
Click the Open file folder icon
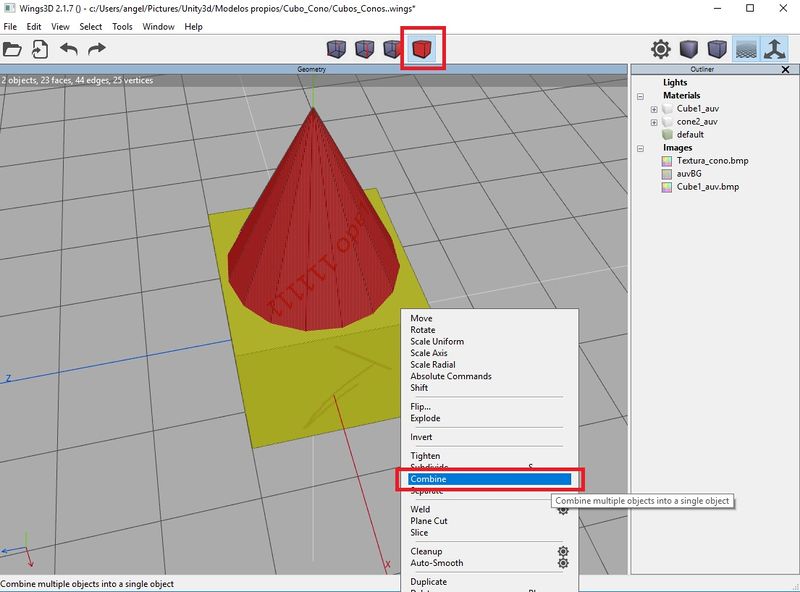(x=12, y=50)
